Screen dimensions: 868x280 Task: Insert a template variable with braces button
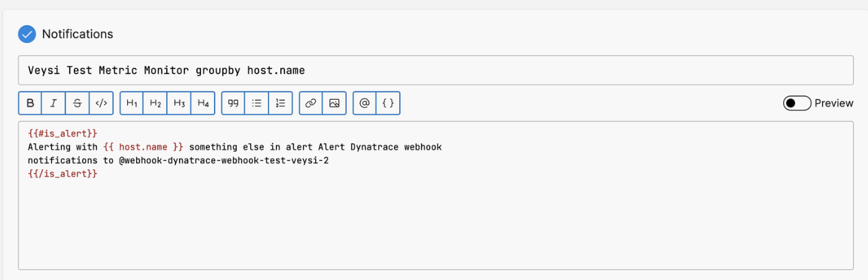(x=388, y=103)
